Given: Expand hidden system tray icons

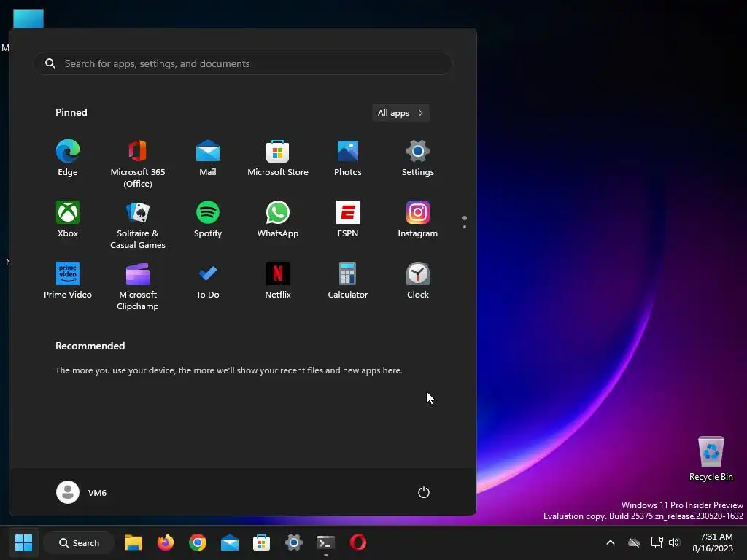Looking at the screenshot, I should [x=611, y=542].
